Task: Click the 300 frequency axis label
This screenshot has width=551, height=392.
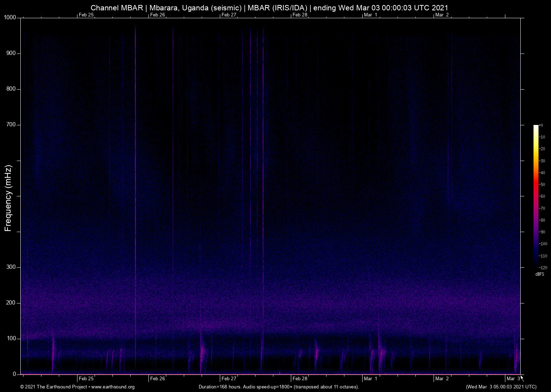Action: click(11, 267)
